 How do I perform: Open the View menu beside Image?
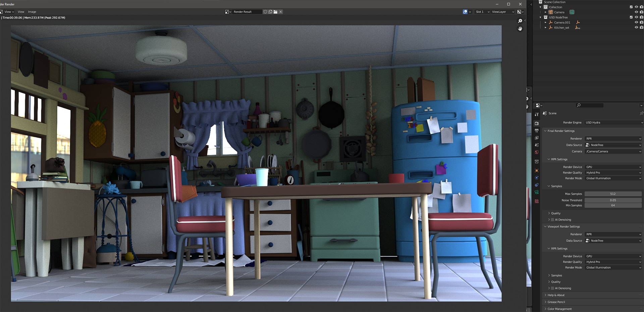click(21, 12)
